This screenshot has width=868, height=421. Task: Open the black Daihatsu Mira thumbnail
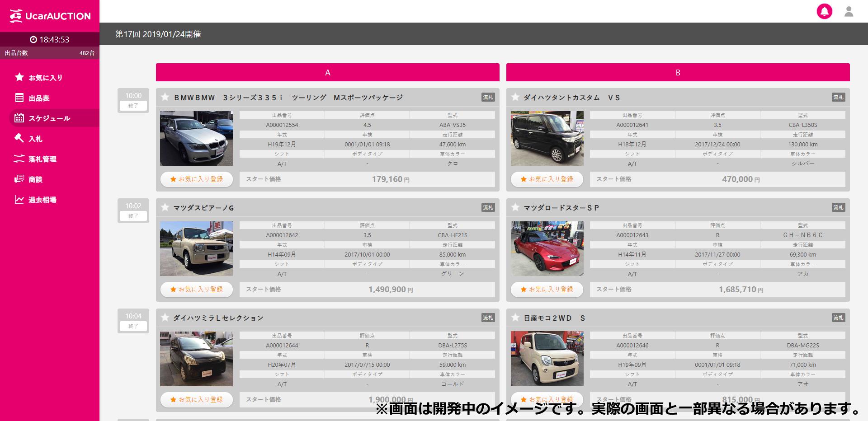coord(197,359)
